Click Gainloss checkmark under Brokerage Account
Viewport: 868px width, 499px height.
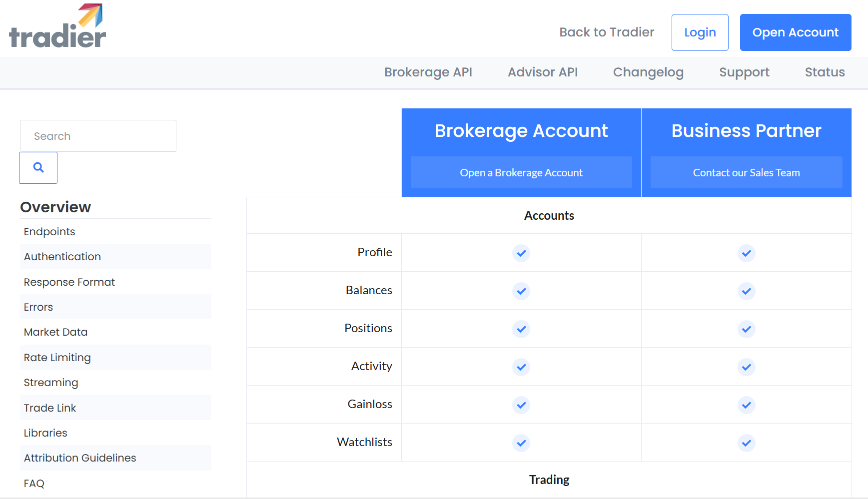point(521,405)
